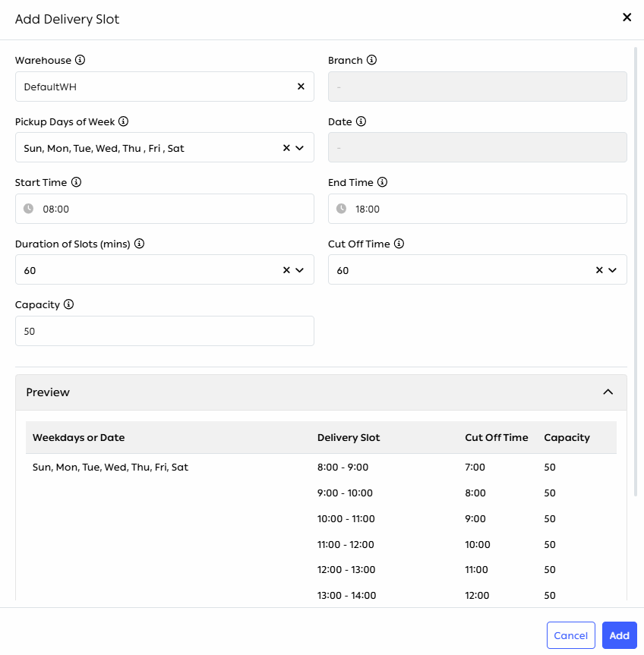This screenshot has width=644, height=655.
Task: Click the Pickup Days of Week info icon
Action: [x=123, y=121]
